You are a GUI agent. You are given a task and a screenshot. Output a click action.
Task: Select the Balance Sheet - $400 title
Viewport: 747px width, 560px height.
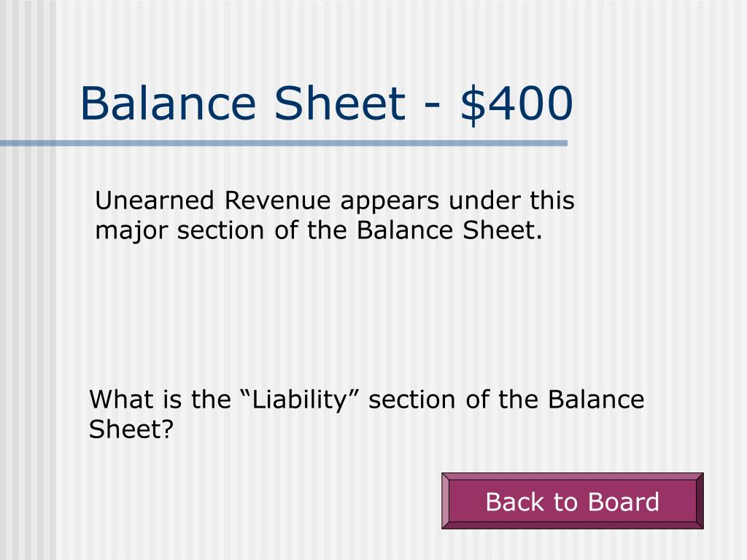[x=327, y=104]
